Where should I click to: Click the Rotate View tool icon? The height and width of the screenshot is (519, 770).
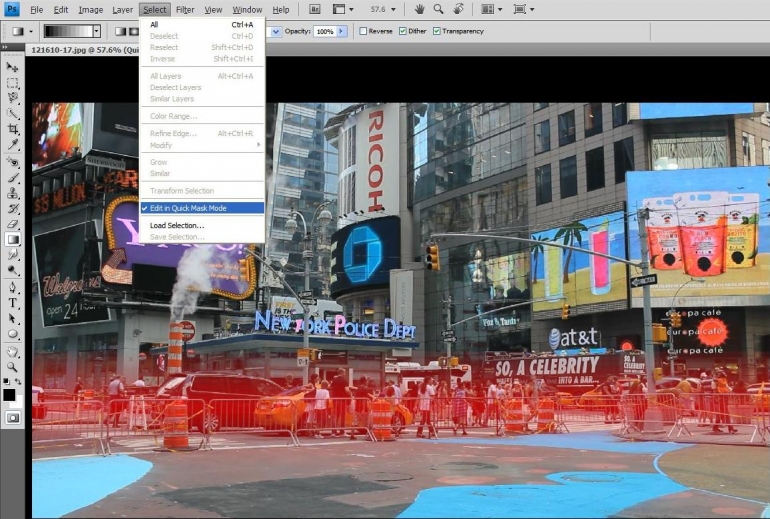458,9
